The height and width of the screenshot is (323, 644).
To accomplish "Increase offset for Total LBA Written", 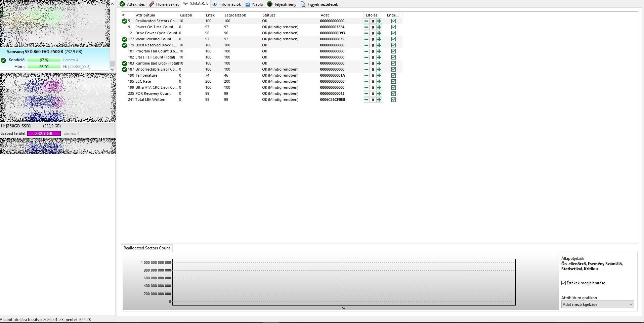I will (379, 100).
